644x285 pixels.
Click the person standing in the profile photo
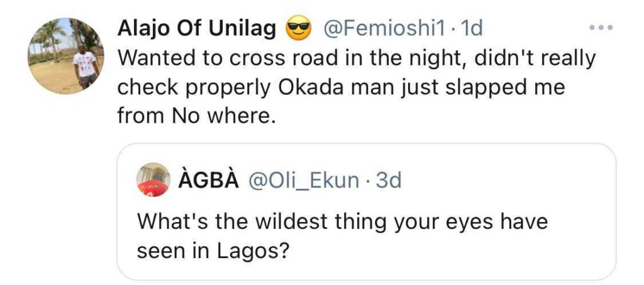86,66
